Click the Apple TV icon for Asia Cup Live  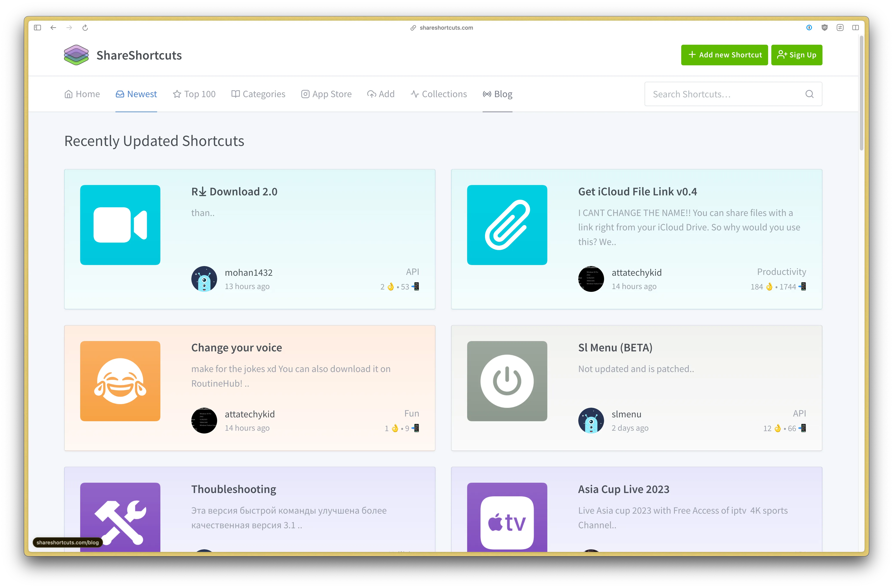pyautogui.click(x=507, y=521)
